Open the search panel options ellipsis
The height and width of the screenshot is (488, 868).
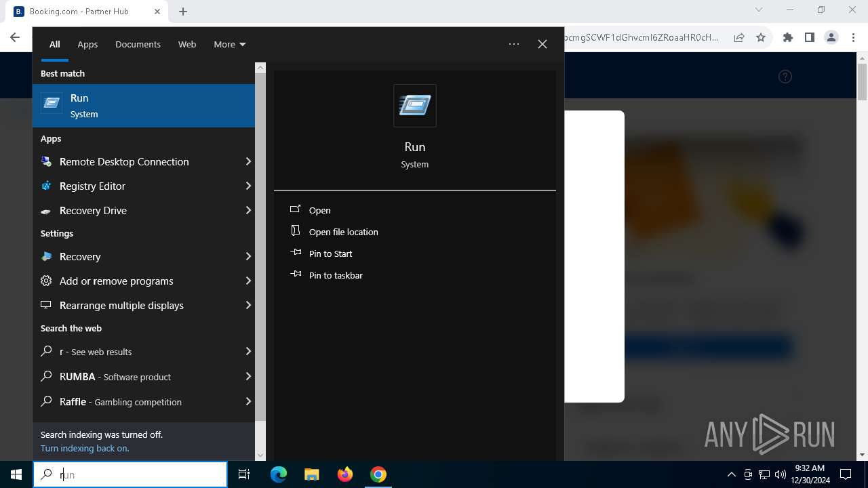514,44
